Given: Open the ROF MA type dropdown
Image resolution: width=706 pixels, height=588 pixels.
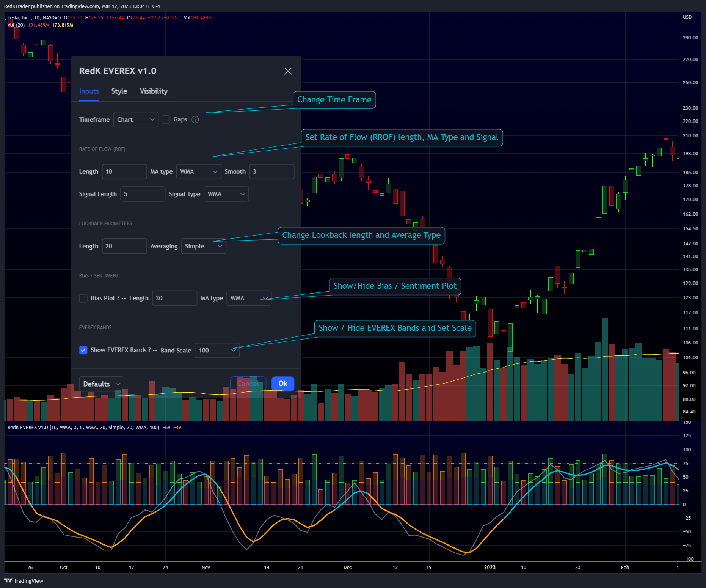Looking at the screenshot, I should (x=199, y=171).
